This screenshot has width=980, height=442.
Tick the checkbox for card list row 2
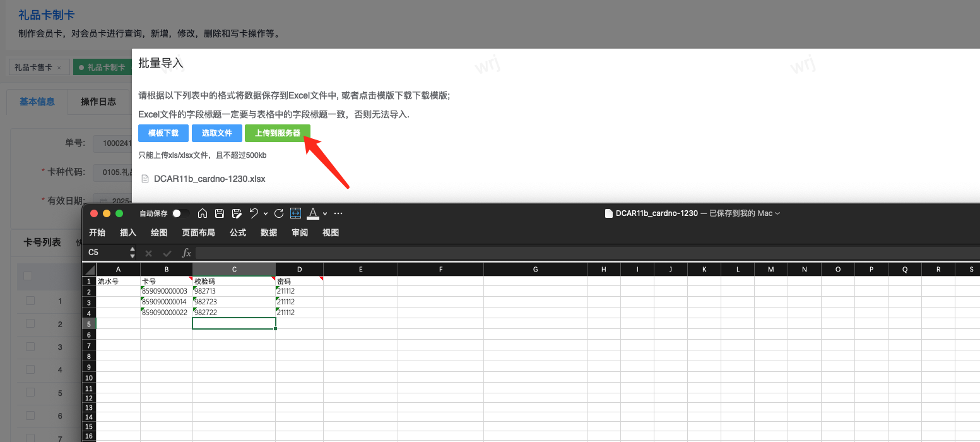pos(30,323)
